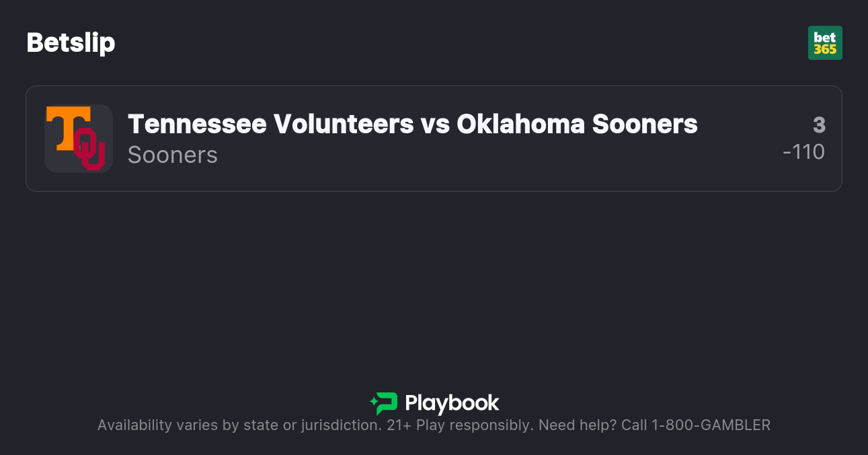Click the -110 odds value
Viewport: 868px width, 455px height.
pos(804,152)
